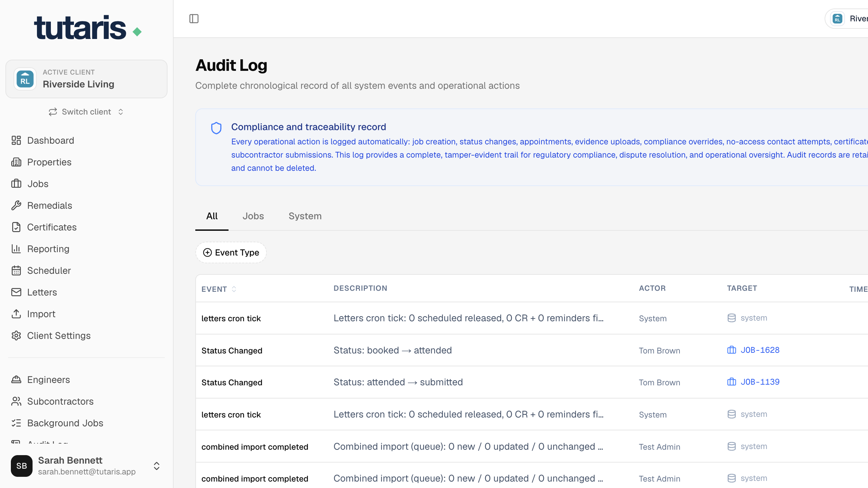Click the Audit Log page heading
Screen dimensions: 868x488
point(231,65)
